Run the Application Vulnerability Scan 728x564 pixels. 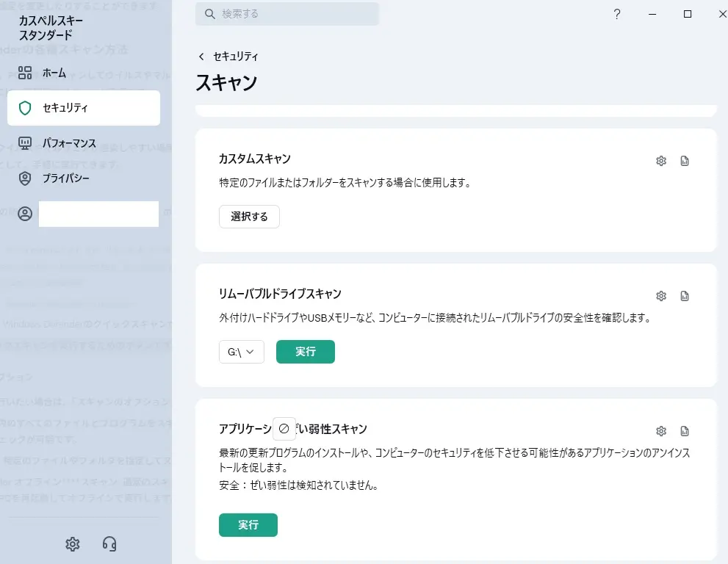248,525
